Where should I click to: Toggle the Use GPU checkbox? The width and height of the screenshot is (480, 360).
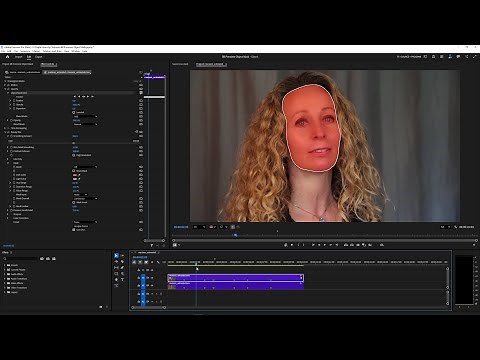[74, 230]
